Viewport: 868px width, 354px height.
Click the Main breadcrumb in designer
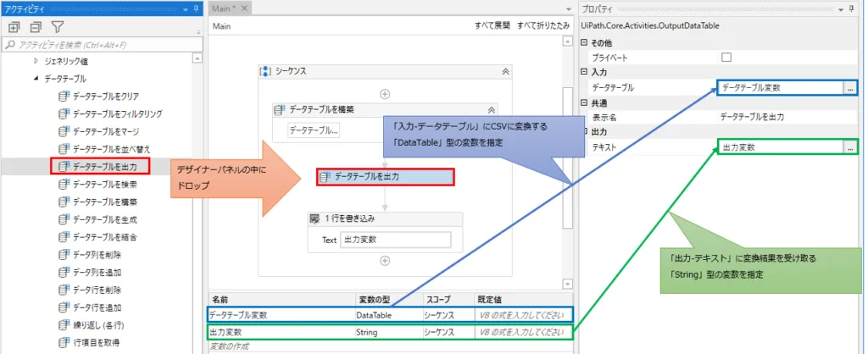point(222,26)
